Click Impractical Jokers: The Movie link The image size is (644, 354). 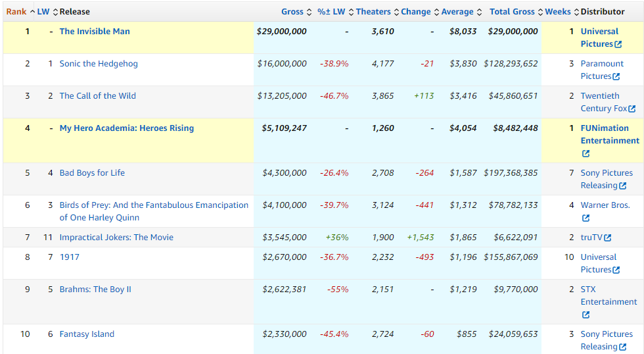pos(116,237)
